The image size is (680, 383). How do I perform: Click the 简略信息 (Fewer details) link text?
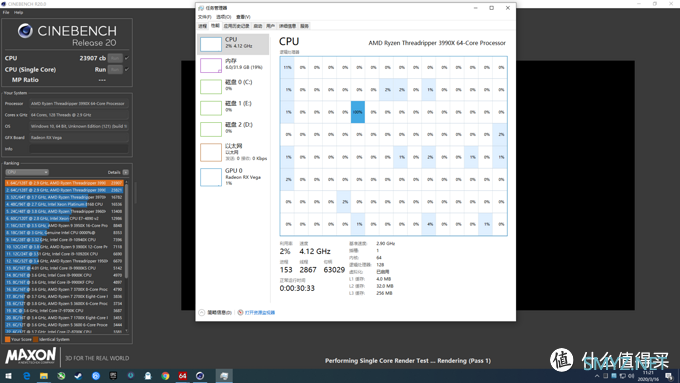(219, 312)
